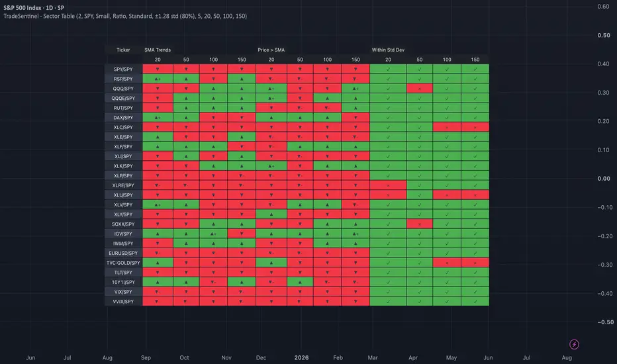Click the XLY/SPY green up arrow under Price 20
617x364 pixels.
[271, 214]
